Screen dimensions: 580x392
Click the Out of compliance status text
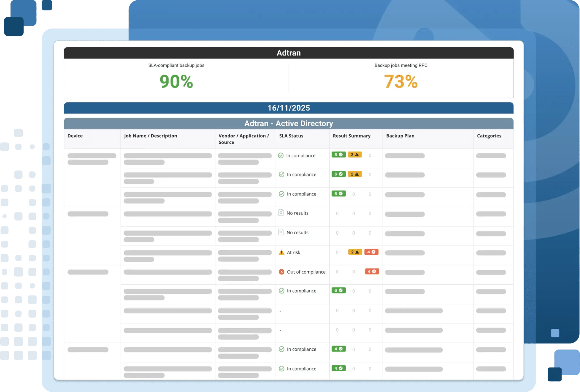[x=306, y=272]
